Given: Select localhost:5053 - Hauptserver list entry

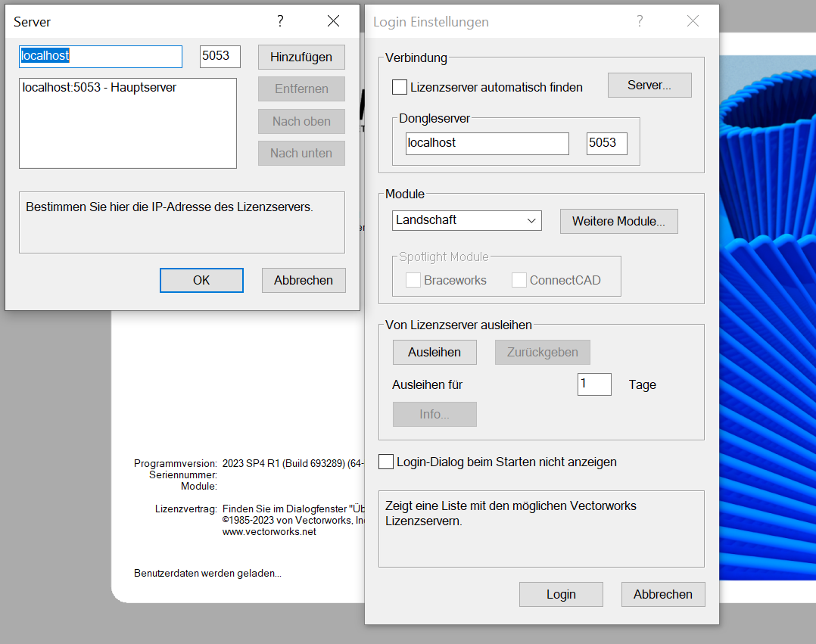Looking at the screenshot, I should point(99,87).
